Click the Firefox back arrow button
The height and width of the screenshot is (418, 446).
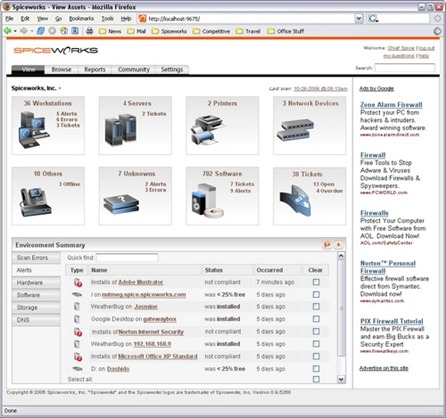click(7, 31)
